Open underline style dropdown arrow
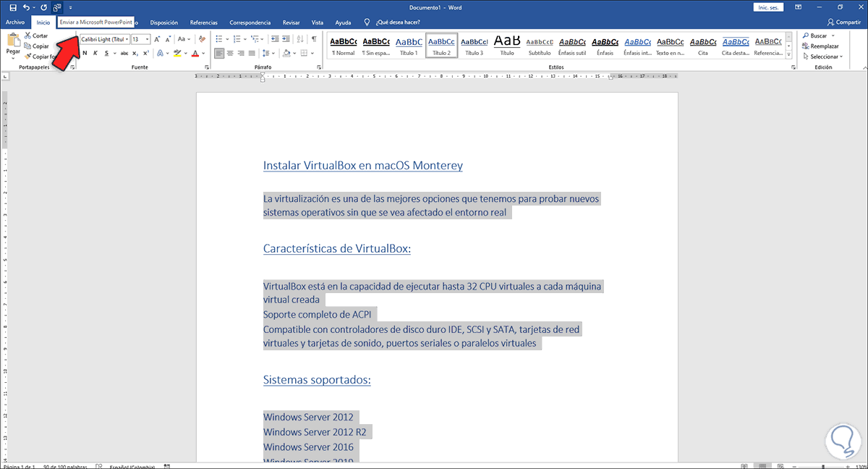This screenshot has width=868, height=469. pos(114,53)
